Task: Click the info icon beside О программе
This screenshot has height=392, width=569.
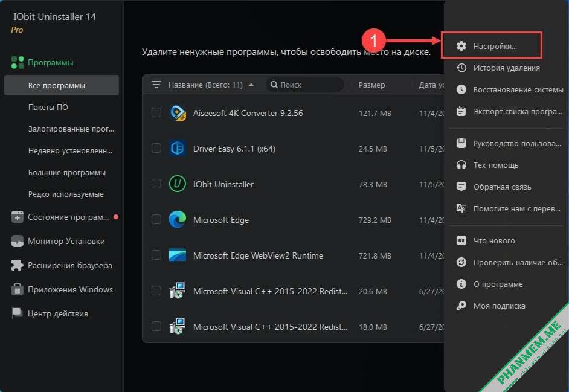Action: (x=461, y=284)
